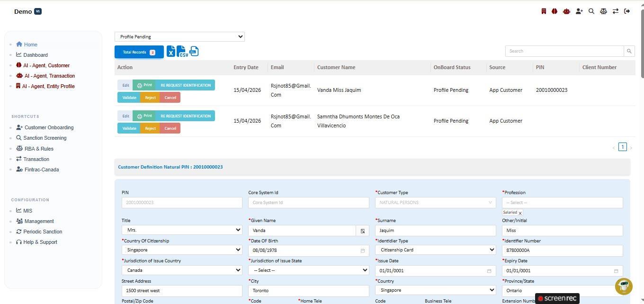Viewport: 644px width, 304px height.
Task: Validate the Vanda Miss Jaquim record
Action: 129,98
